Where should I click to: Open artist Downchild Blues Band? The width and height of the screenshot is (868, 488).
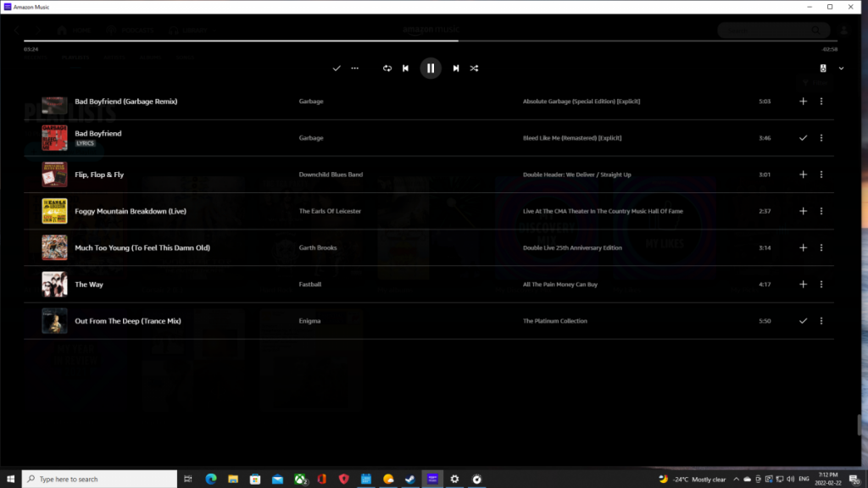[x=331, y=175]
